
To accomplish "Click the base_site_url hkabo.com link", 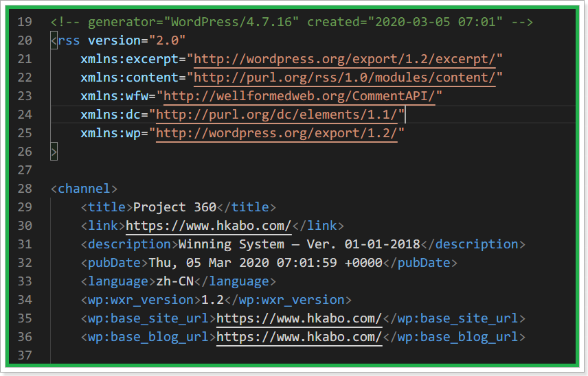I will coord(299,318).
